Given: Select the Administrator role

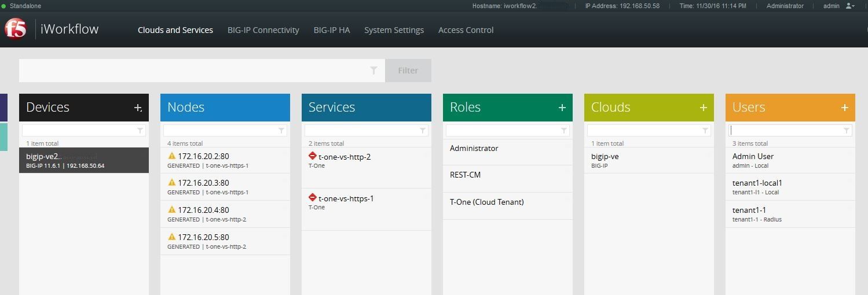Looking at the screenshot, I should pyautogui.click(x=508, y=152).
